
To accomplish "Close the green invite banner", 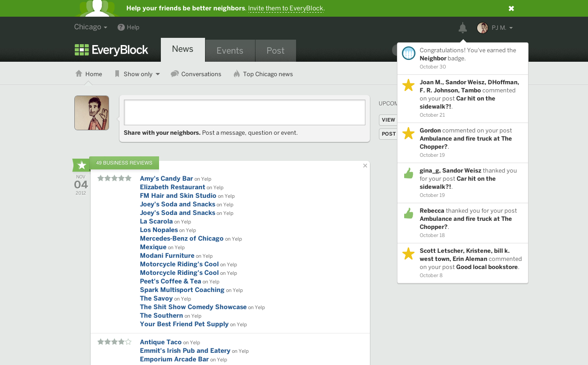I will click(x=511, y=8).
